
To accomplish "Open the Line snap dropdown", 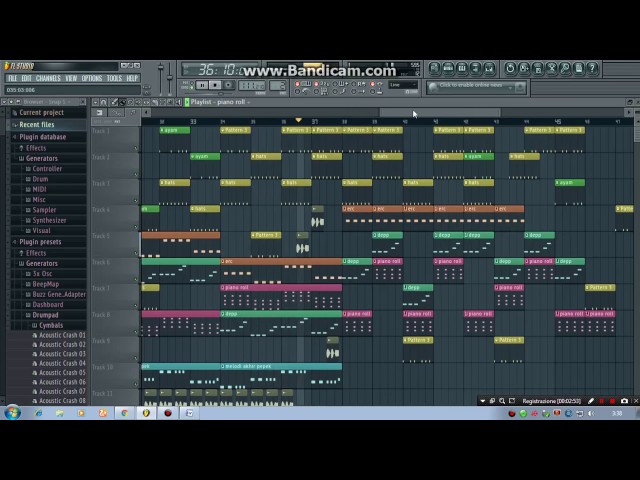I will [403, 85].
